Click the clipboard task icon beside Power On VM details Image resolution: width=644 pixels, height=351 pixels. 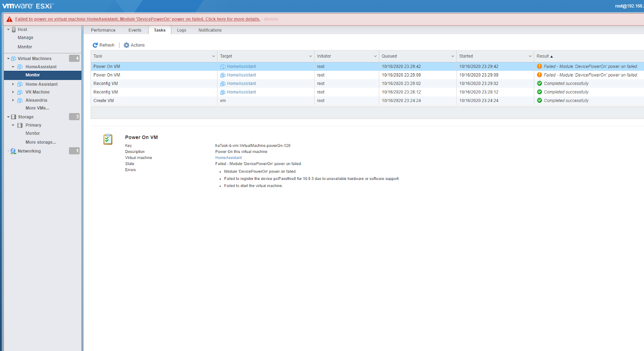(108, 139)
